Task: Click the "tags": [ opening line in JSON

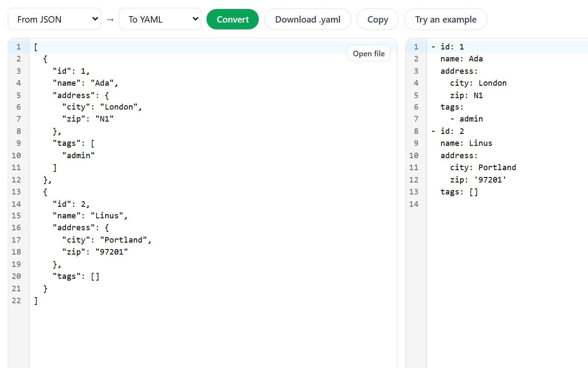Action: point(74,143)
